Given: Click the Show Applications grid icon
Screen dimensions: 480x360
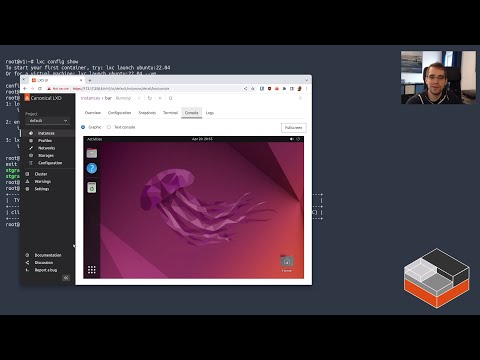Looking at the screenshot, I should (92, 270).
